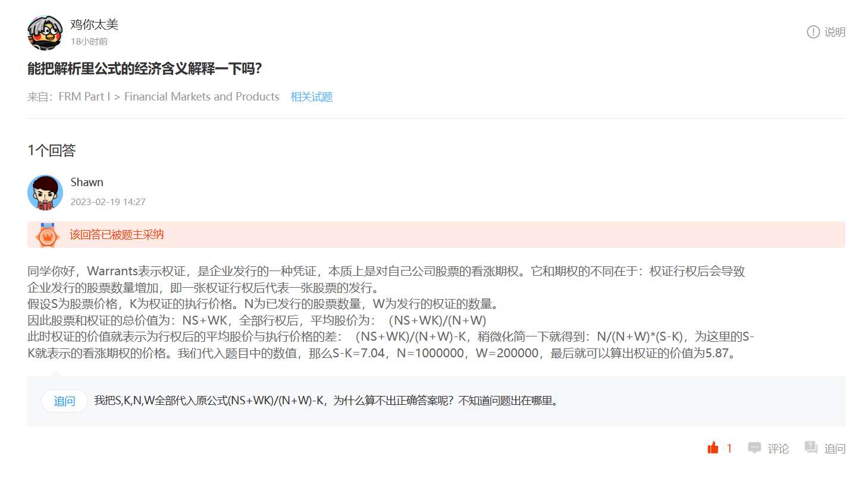Open 鸡你太美's profile avatar

tap(45, 32)
